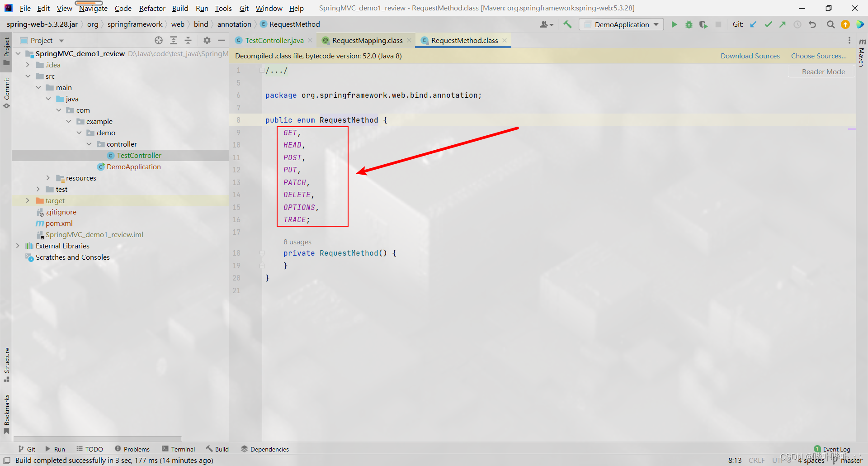Hide the Project tool window
The image size is (868, 466).
click(221, 40)
